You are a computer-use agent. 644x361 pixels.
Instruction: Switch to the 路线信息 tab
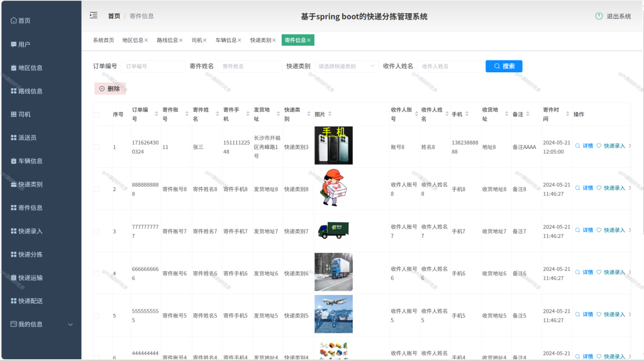[167, 40]
